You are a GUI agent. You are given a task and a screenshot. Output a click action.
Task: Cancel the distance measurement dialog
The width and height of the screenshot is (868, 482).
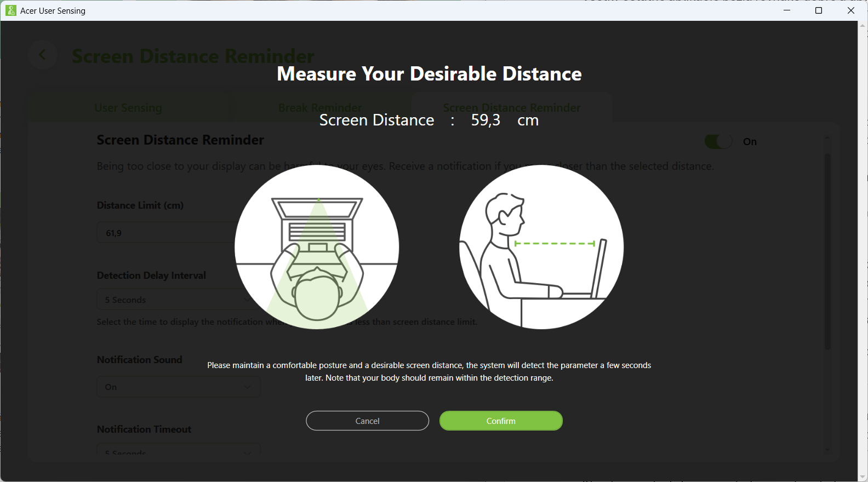pyautogui.click(x=367, y=421)
